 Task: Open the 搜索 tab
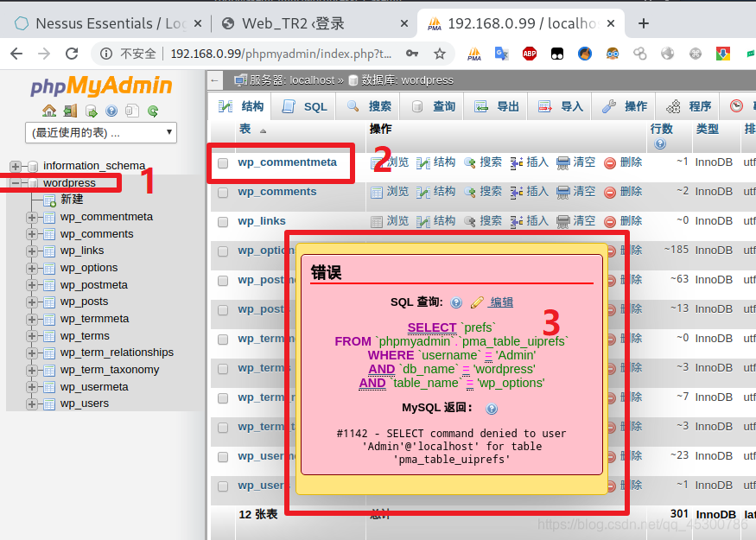coord(369,106)
